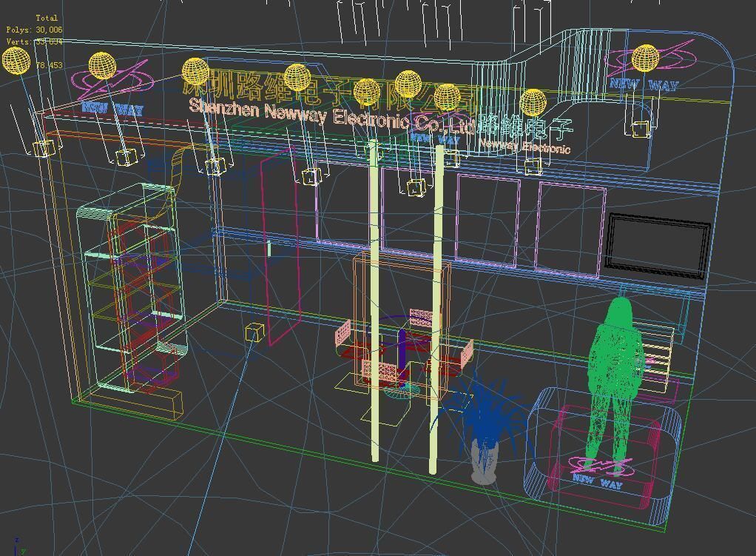Select the yellow light sphere over right NEW WAY logo
This screenshot has width=756, height=556.
tap(645, 58)
